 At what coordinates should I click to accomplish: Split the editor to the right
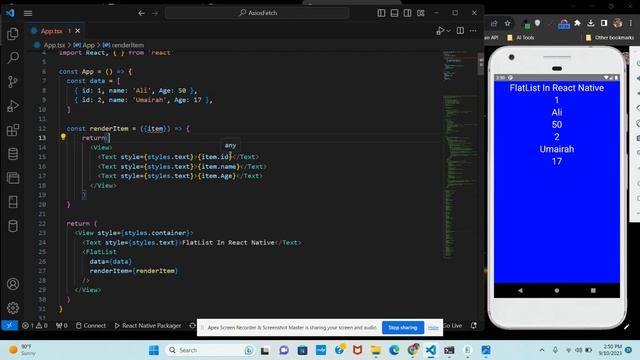pos(460,31)
